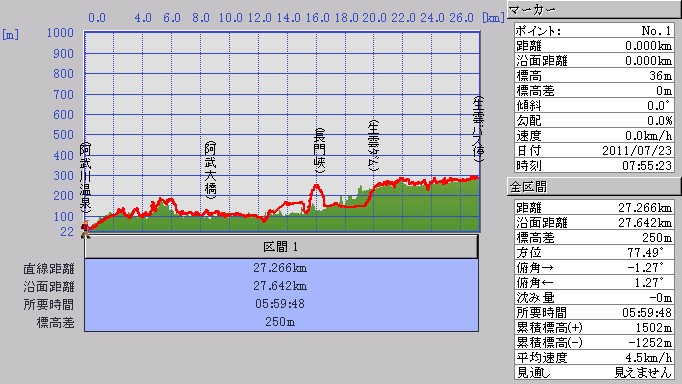Image resolution: width=682 pixels, height=384 pixels.
Task: Click the 区間 1 section header bar
Action: point(281,247)
